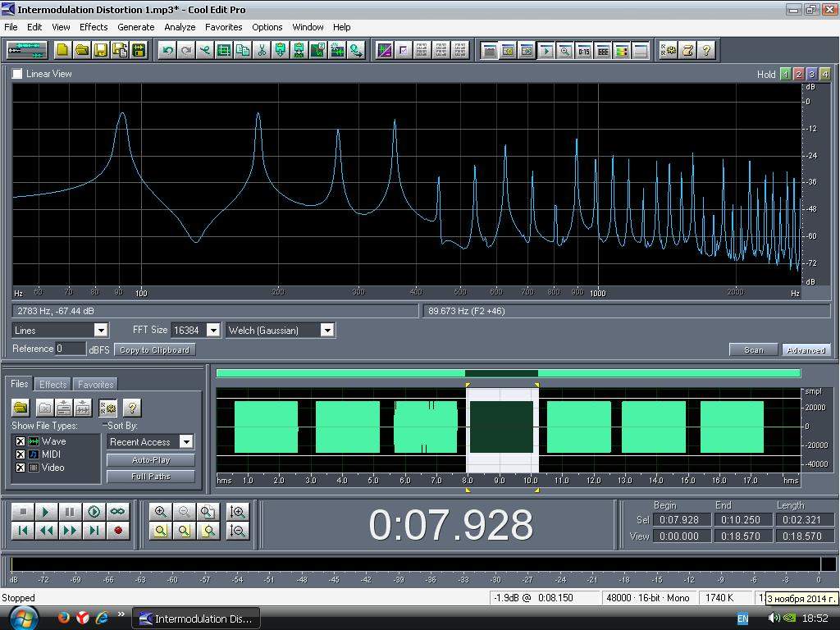Cut the selection with the scissors icon

click(x=262, y=50)
